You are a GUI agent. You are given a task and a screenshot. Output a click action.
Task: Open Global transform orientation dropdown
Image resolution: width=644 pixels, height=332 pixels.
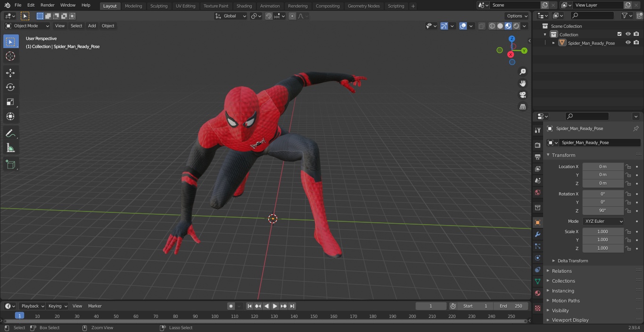(x=231, y=16)
